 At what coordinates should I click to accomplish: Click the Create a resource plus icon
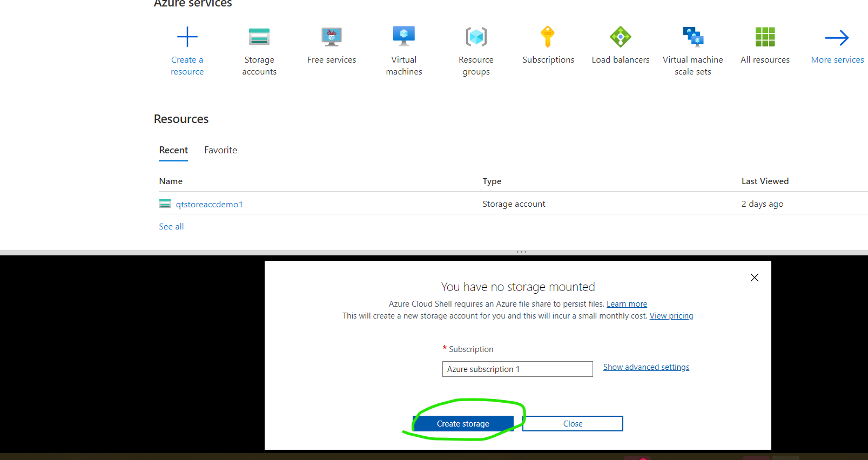click(x=187, y=37)
